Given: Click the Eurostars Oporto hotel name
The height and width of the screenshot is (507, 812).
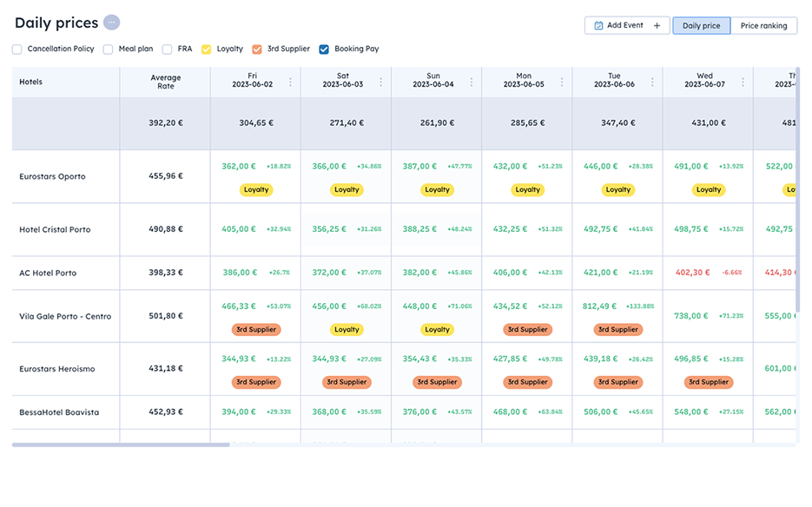Looking at the screenshot, I should tap(52, 176).
